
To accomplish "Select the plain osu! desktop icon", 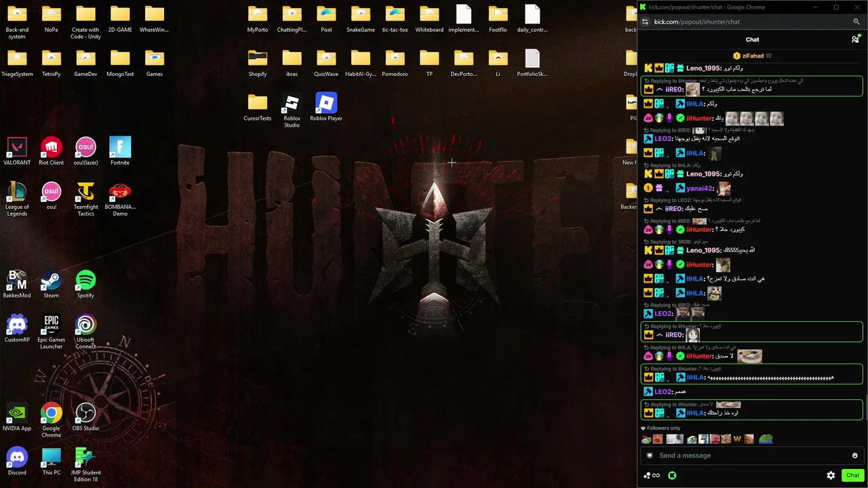I will click(52, 196).
